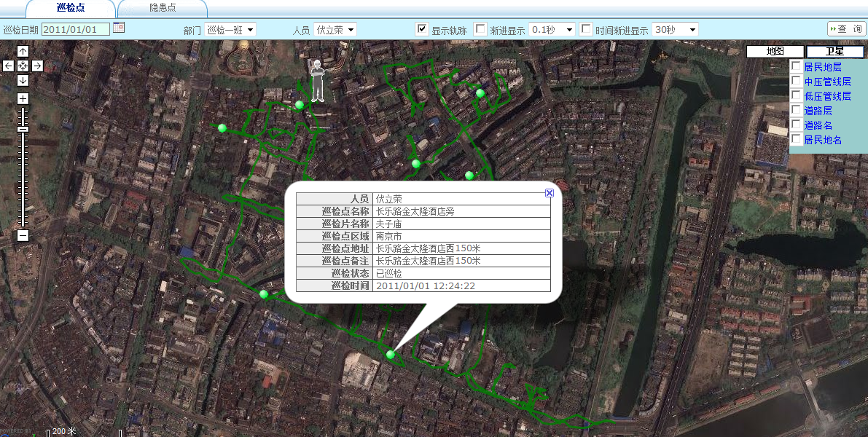Click the patrol person figure marker
Image resolution: width=868 pixels, height=437 pixels.
317,81
